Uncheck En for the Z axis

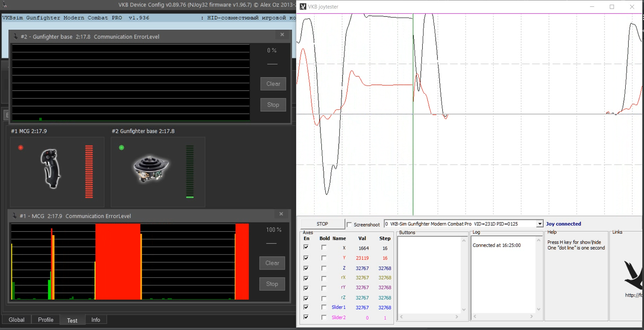306,268
